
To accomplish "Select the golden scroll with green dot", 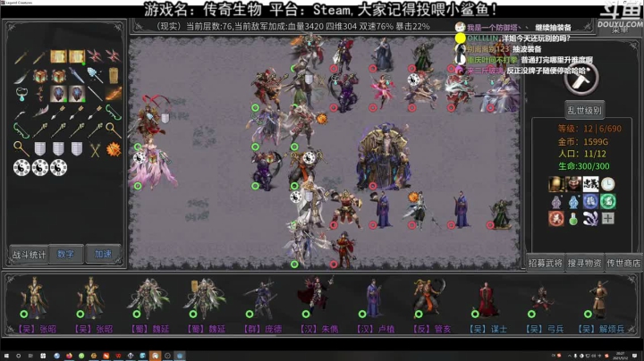I will 77,56.
